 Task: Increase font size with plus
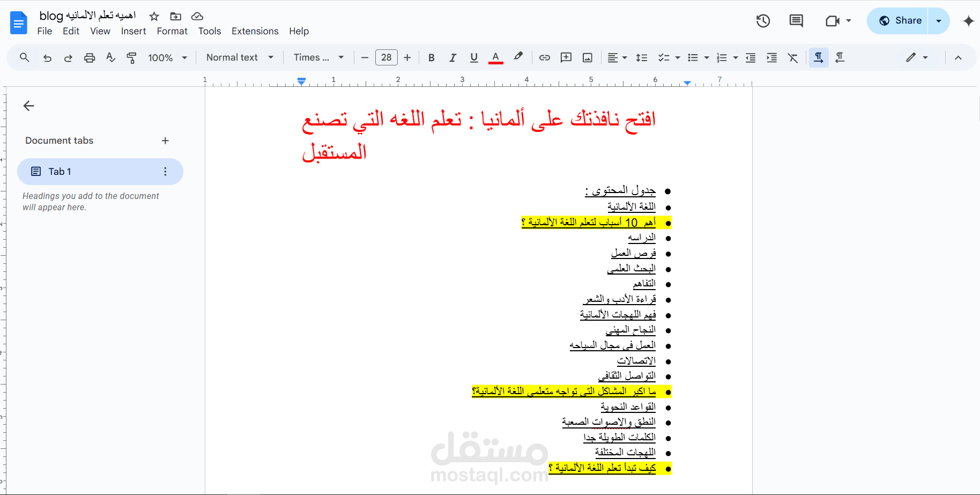coord(407,57)
